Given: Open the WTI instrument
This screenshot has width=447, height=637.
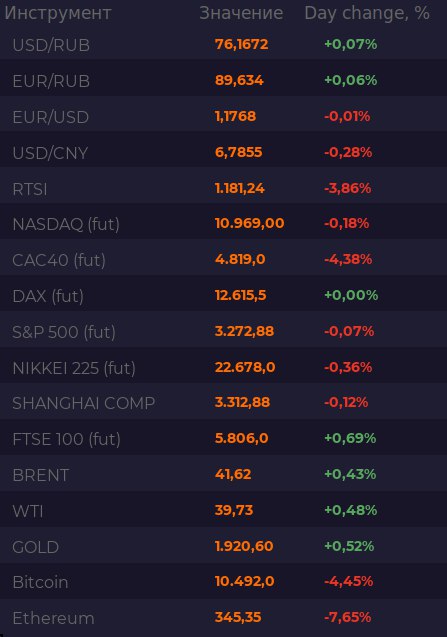Looking at the screenshot, I should pos(28,511).
